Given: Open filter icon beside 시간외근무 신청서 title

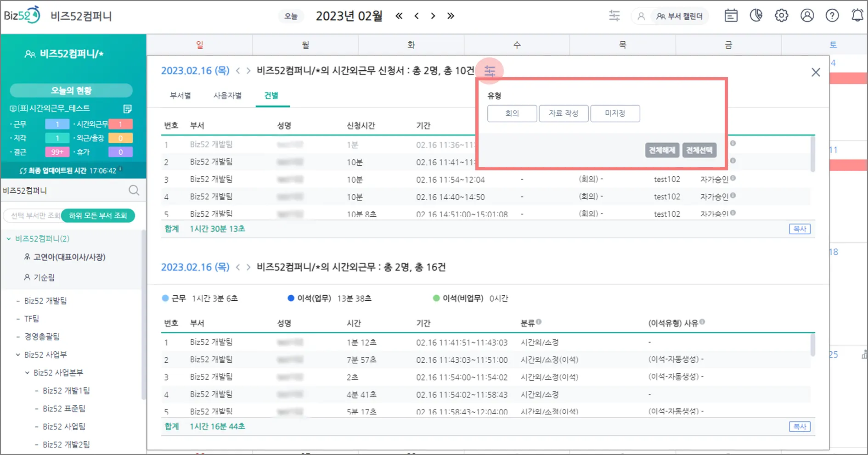Looking at the screenshot, I should [490, 71].
